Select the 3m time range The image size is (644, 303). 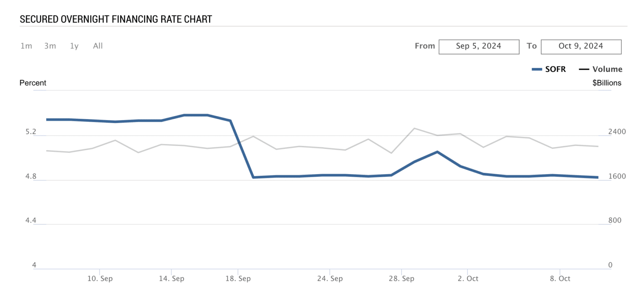pyautogui.click(x=50, y=46)
